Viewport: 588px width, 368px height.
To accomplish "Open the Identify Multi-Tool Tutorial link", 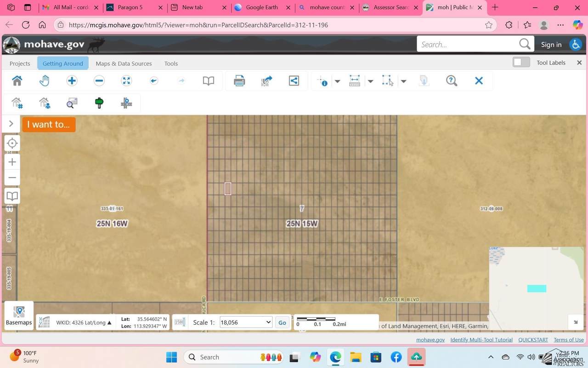I will click(481, 339).
